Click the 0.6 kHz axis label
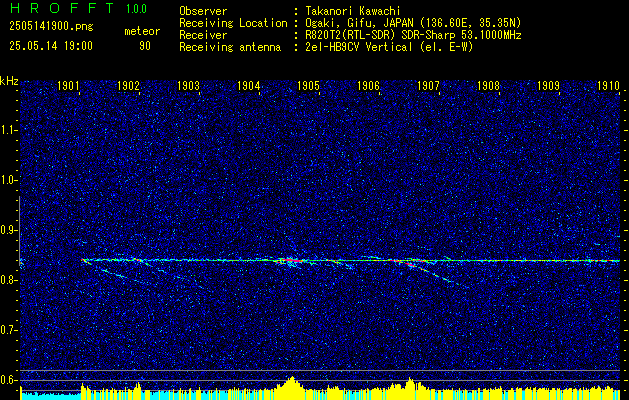 pyautogui.click(x=9, y=380)
